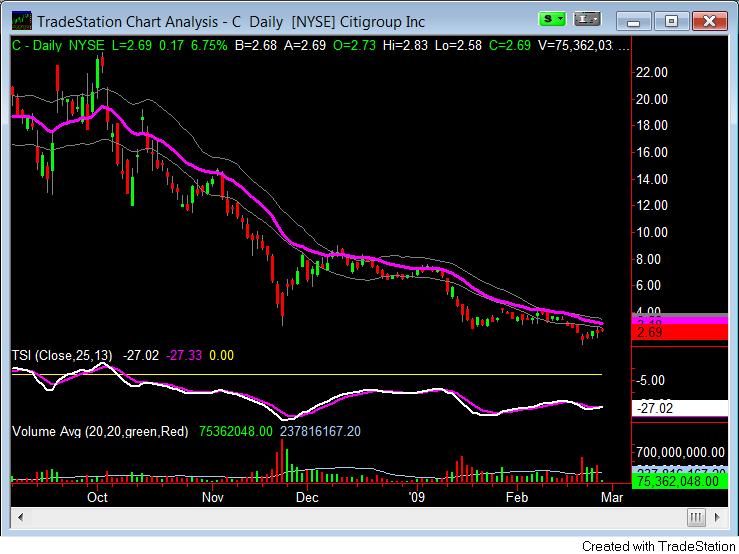Select the 'C - Daily NYSE' status line text
This screenshot has width=739, height=554.
pyautogui.click(x=58, y=46)
